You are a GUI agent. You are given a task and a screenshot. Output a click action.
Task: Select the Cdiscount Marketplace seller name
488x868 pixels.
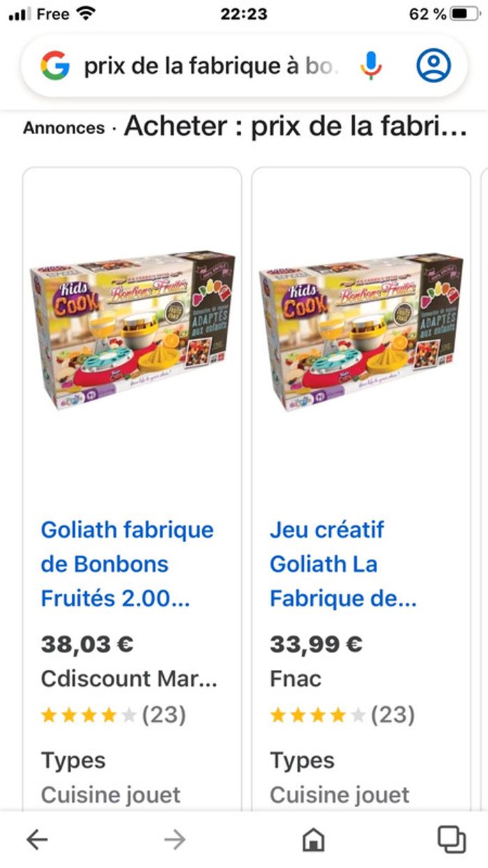tap(129, 679)
